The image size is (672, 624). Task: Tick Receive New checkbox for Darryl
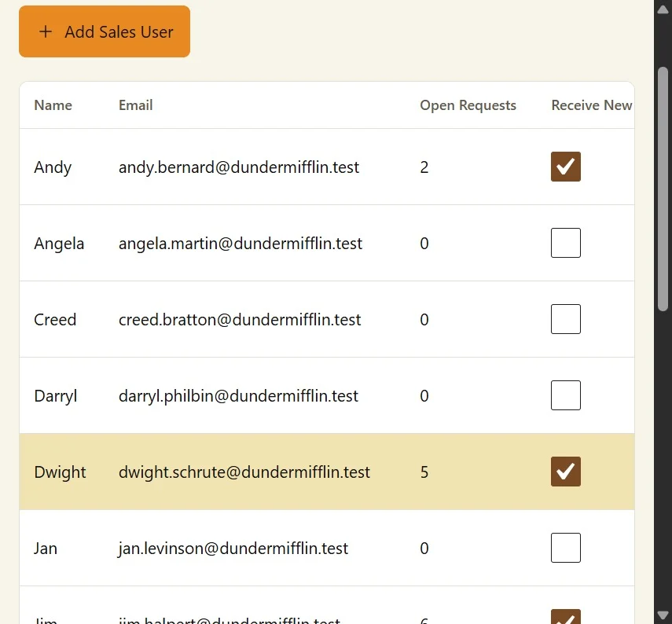point(566,395)
